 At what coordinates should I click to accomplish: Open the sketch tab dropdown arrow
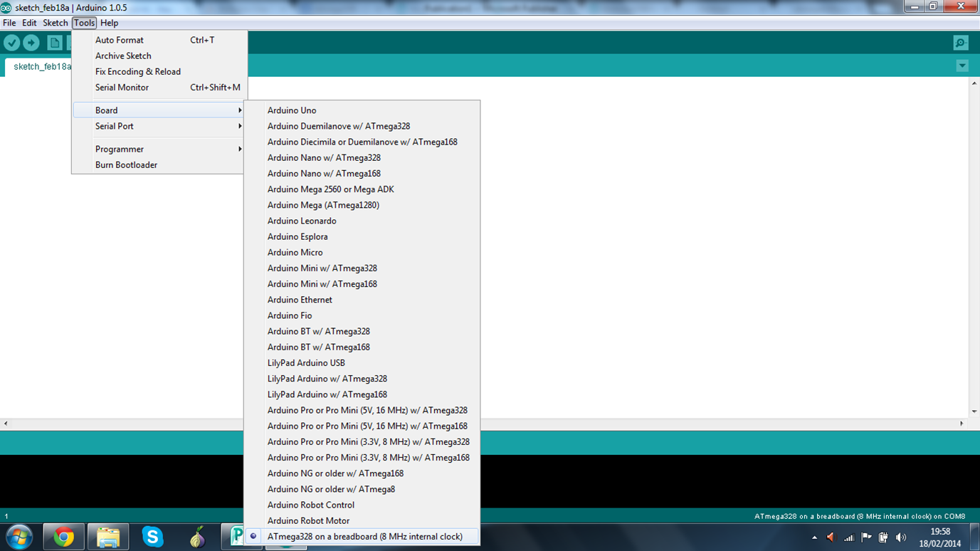pos(962,65)
